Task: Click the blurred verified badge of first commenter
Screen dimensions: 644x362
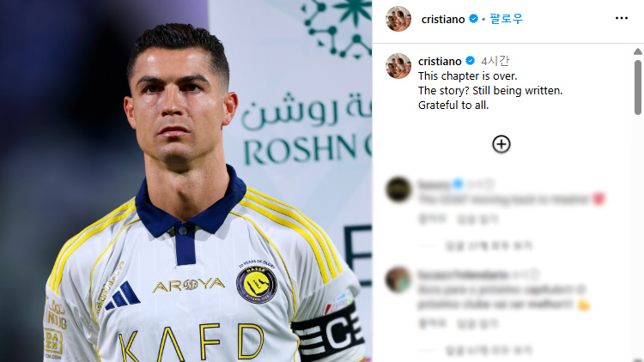Action: [458, 184]
